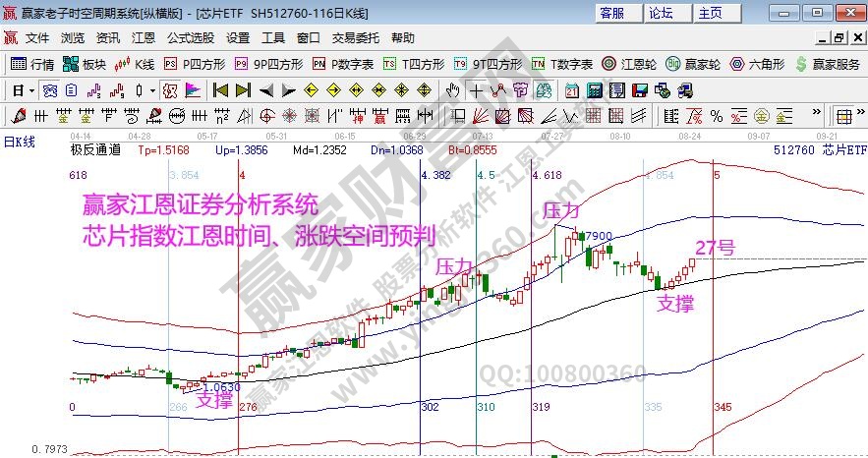Click the percent sign drawing tool
The image size is (868, 458).
click(x=717, y=115)
